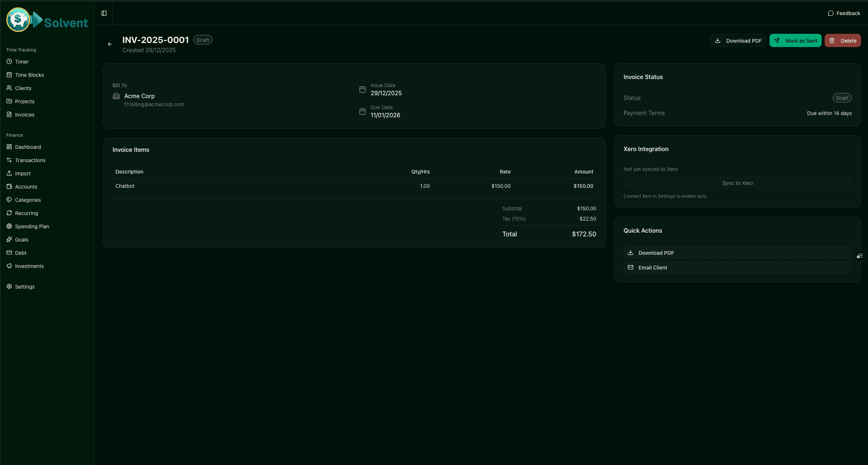Viewport: 868px width, 465px height.
Task: Toggle the sidebar collapse control
Action: 103,13
